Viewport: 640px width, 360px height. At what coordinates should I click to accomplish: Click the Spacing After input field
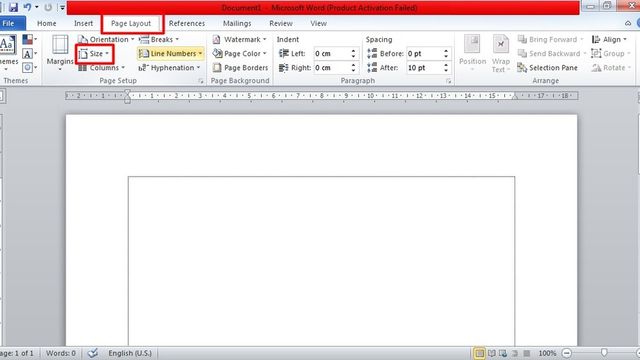coord(424,68)
